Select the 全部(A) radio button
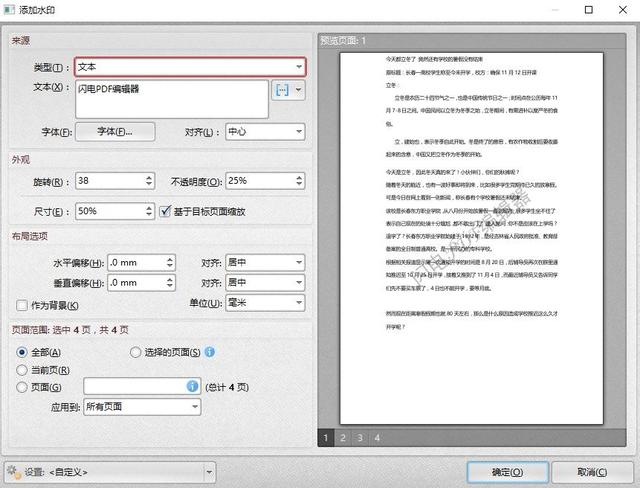Image resolution: width=640 pixels, height=488 pixels. tap(22, 352)
